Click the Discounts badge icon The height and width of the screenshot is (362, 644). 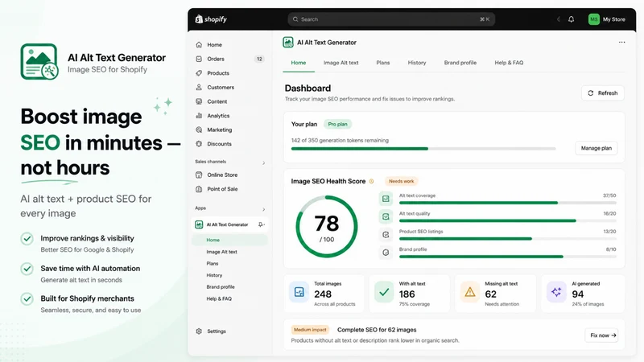199,144
